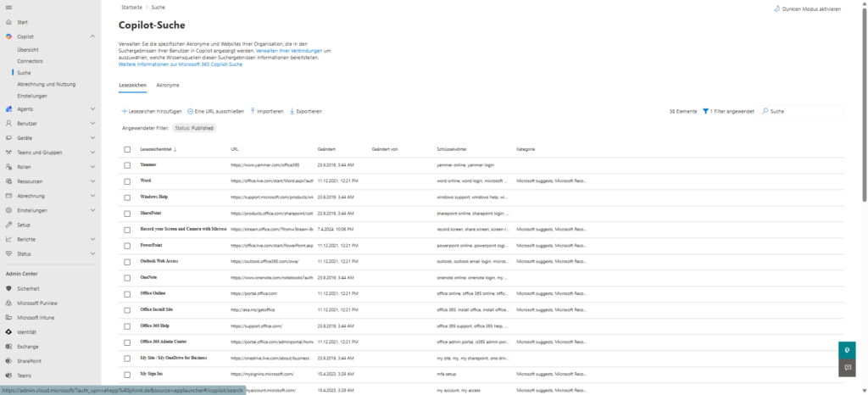
Task: Switch to the Akronyme tab
Action: 168,86
